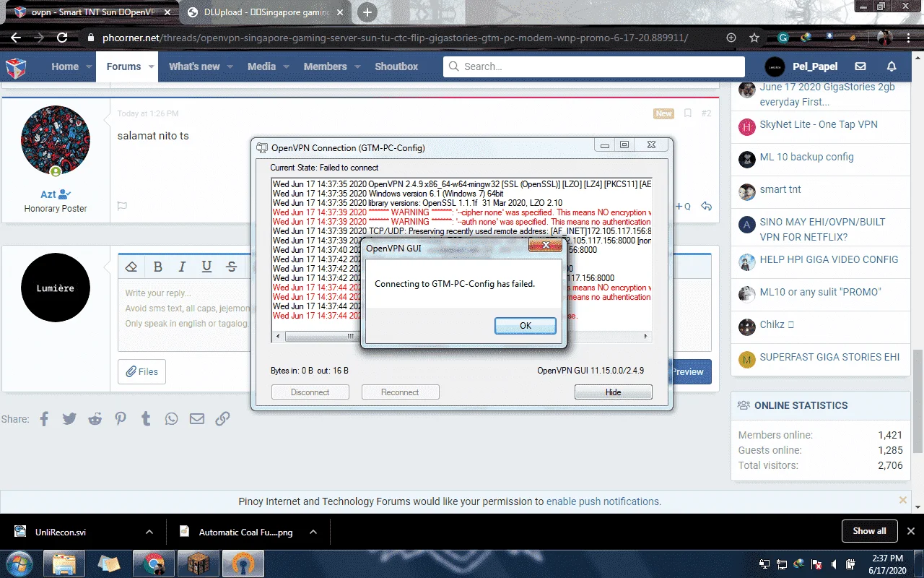Click the forum Search field
This screenshot has height=578, width=924.
coord(594,66)
